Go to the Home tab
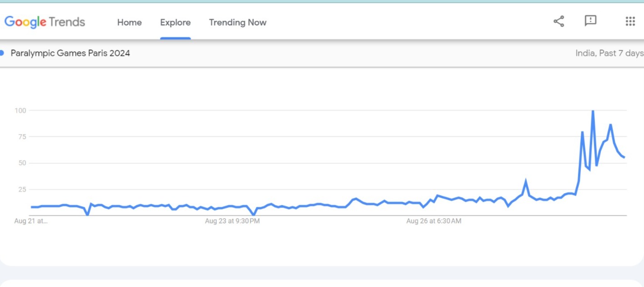Viewport: 644px width, 287px height. tap(129, 22)
